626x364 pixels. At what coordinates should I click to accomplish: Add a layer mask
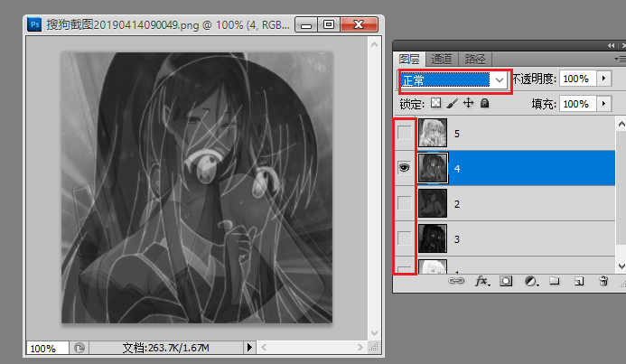(506, 282)
